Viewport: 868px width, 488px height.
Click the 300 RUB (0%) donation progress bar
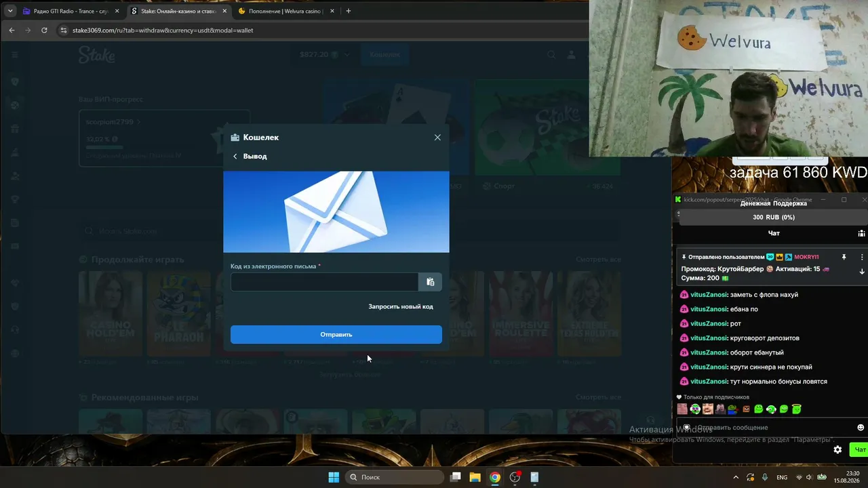point(774,217)
